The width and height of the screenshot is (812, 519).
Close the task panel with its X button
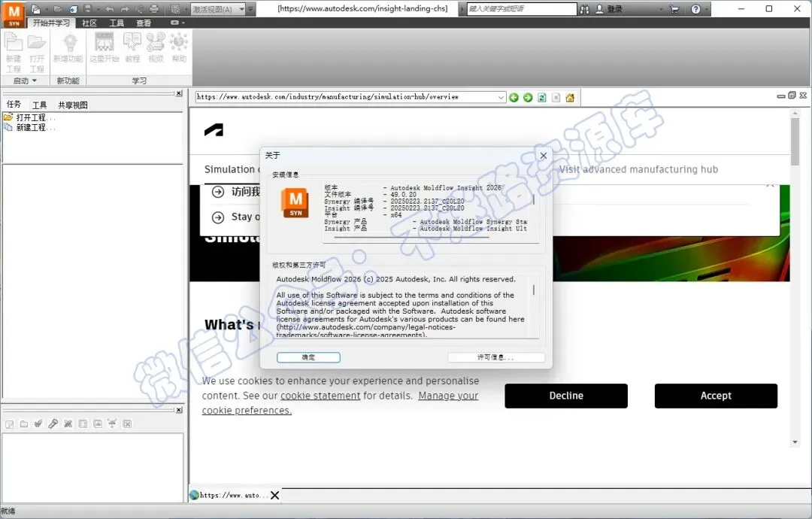(179, 93)
